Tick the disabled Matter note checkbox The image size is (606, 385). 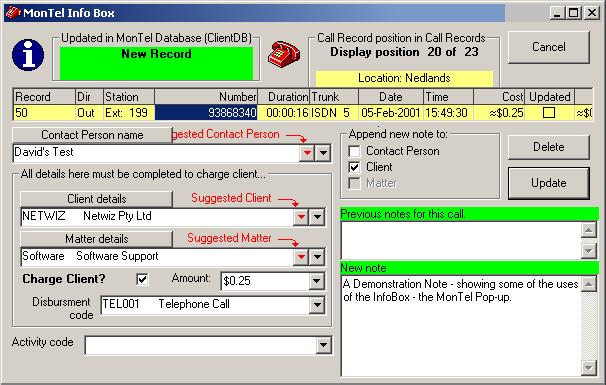354,183
